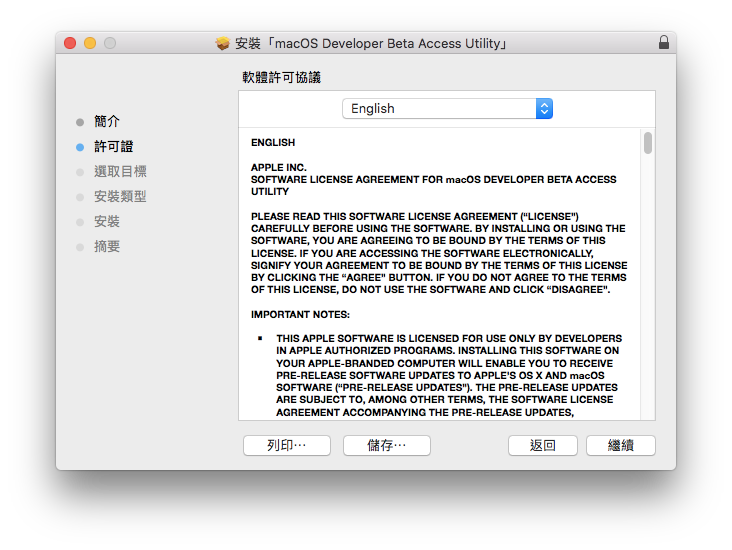
Task: Click the 軟體許可協議 heading
Action: [282, 77]
